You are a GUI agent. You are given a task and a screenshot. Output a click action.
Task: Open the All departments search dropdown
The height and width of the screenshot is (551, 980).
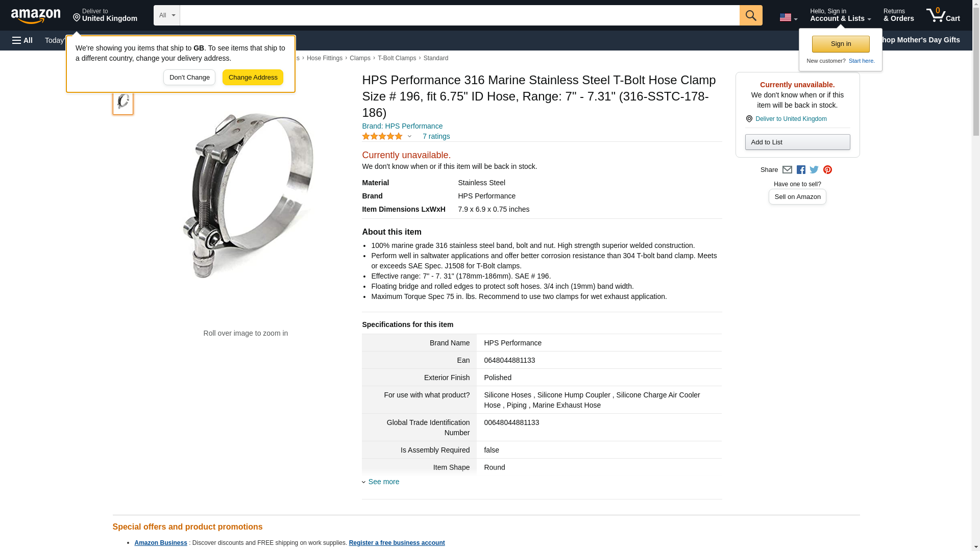click(x=167, y=15)
